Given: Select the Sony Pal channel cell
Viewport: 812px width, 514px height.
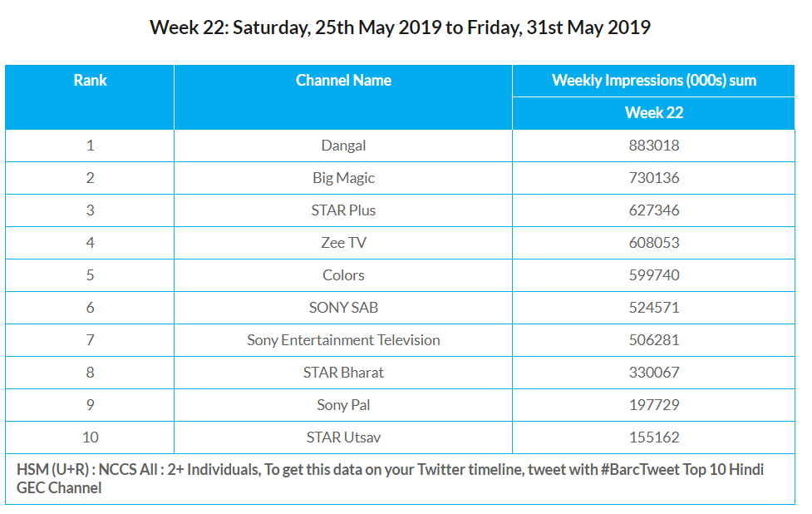Looking at the screenshot, I should point(343,405).
